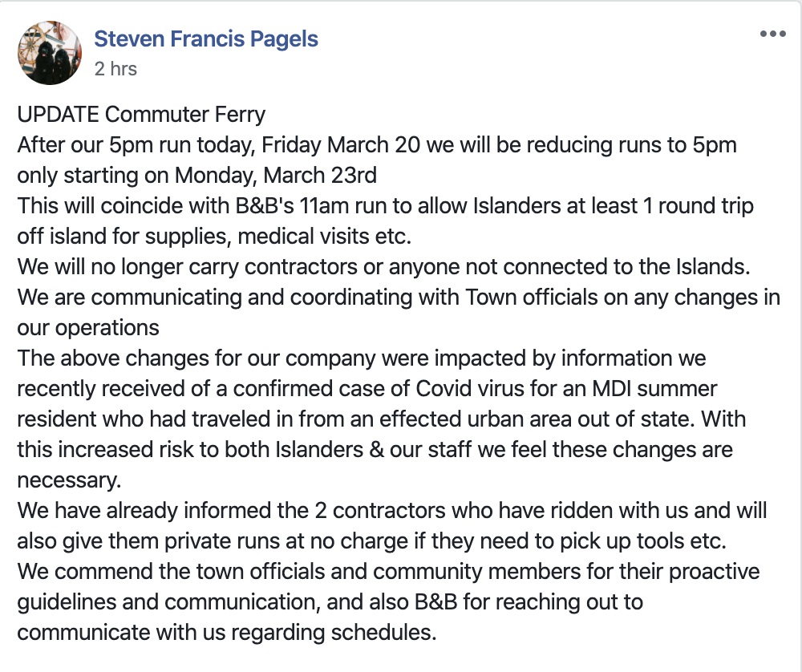Image resolution: width=802 pixels, height=672 pixels.
Task: Click the line about coordinating with Town officials
Action: [x=399, y=298]
